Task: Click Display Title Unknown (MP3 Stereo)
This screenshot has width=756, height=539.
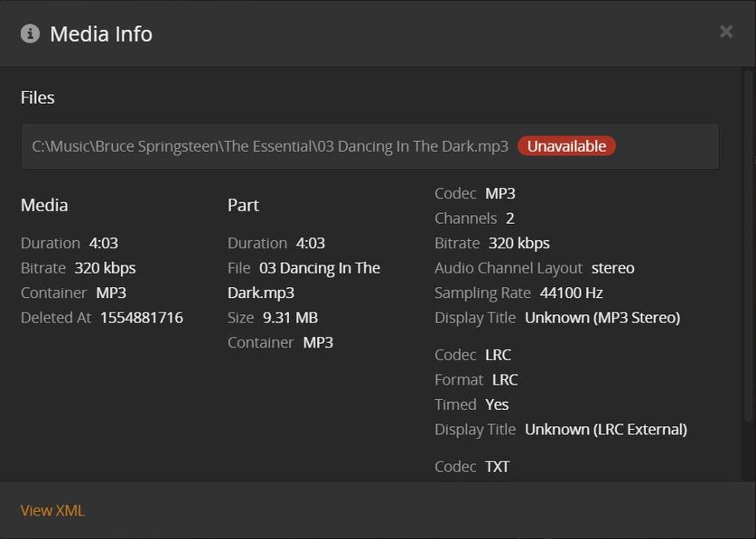Action: click(x=602, y=318)
